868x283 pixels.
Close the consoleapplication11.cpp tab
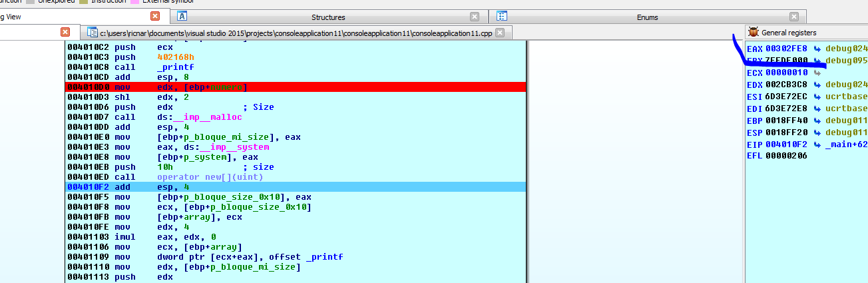click(x=500, y=32)
